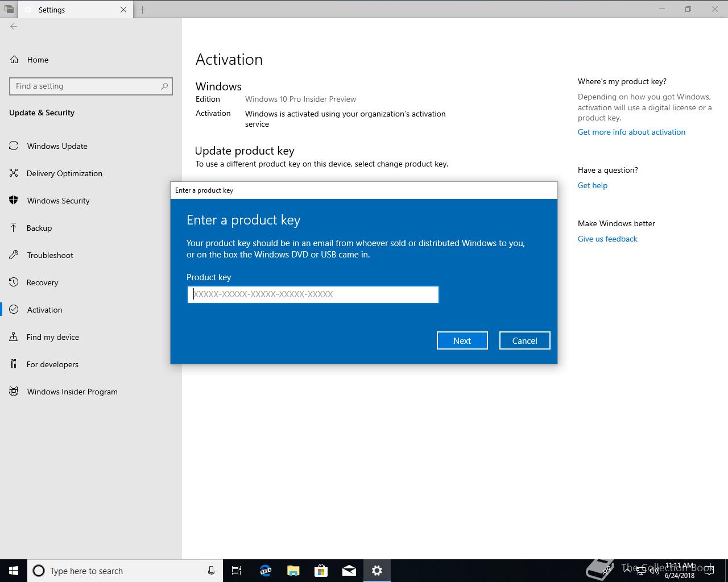The height and width of the screenshot is (582, 728).
Task: Click the microphone icon in taskbar search
Action: [211, 571]
